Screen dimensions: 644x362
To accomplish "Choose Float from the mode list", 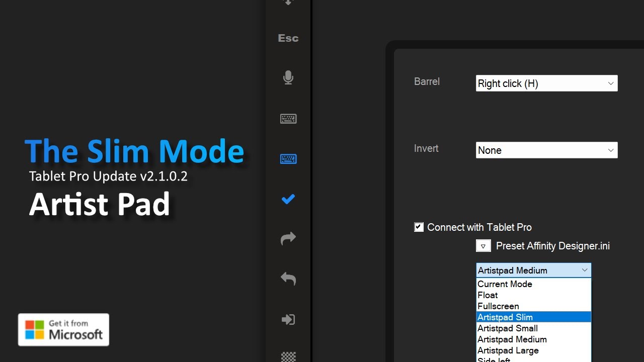I will click(533, 295).
